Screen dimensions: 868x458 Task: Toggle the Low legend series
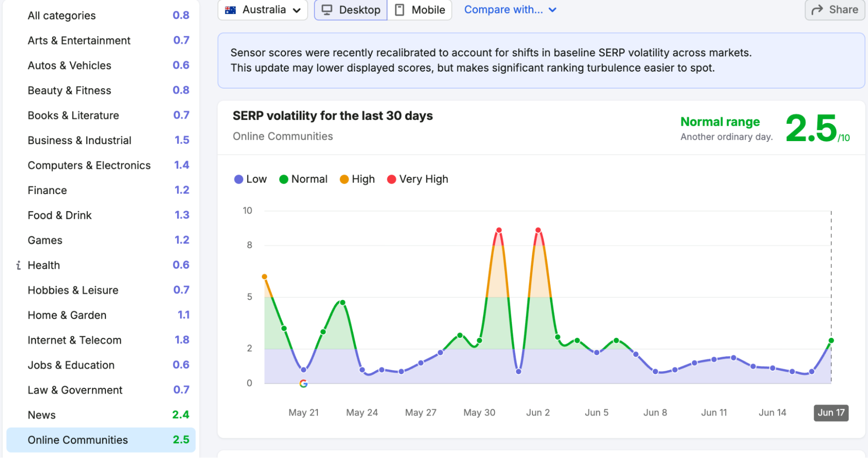(251, 179)
